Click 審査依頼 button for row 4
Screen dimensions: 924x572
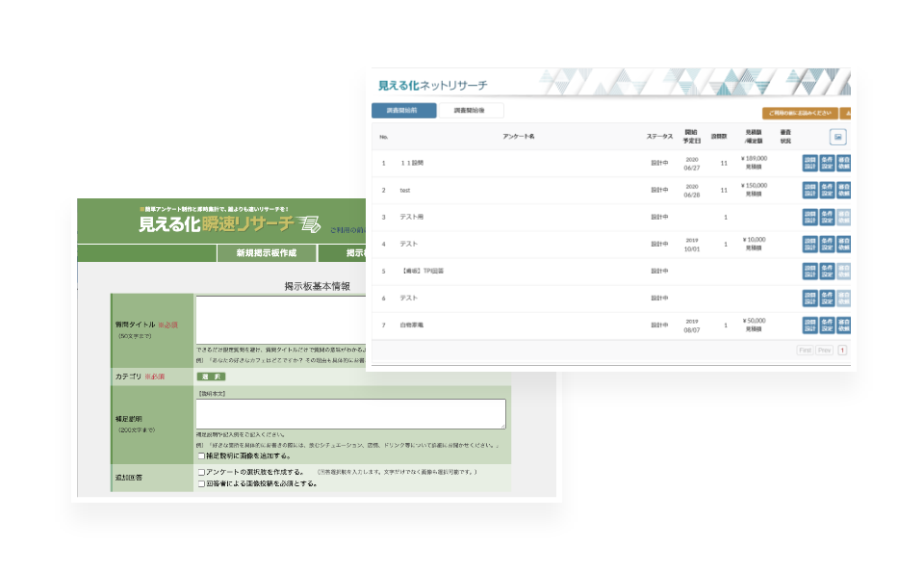point(844,245)
